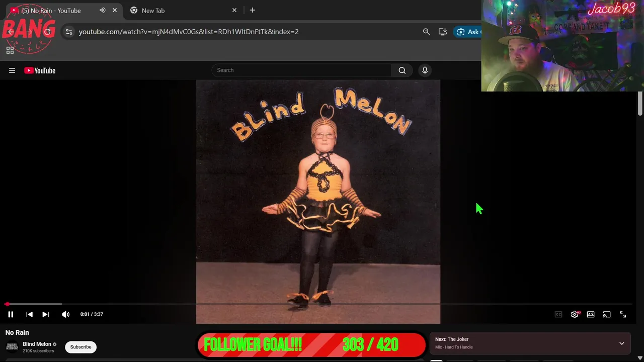
Task: Open the apps grid shortcut
Action: 10,50
